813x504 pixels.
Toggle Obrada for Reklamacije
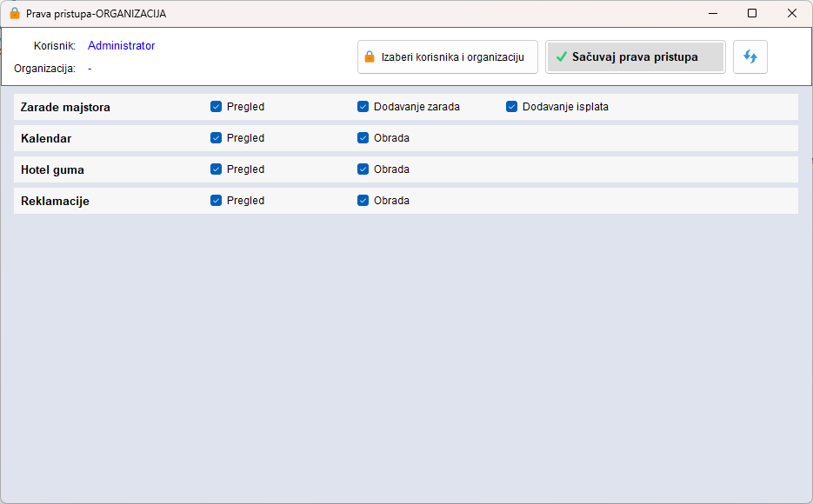(x=363, y=201)
